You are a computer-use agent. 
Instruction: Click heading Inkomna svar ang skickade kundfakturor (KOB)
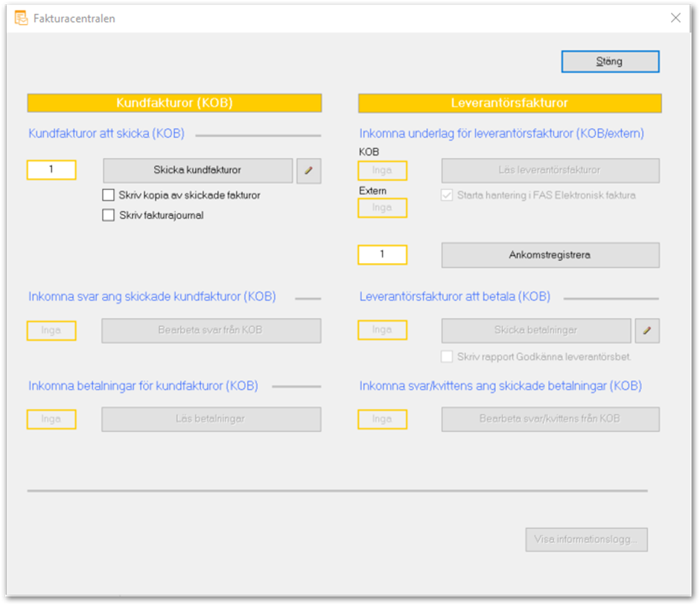click(152, 297)
